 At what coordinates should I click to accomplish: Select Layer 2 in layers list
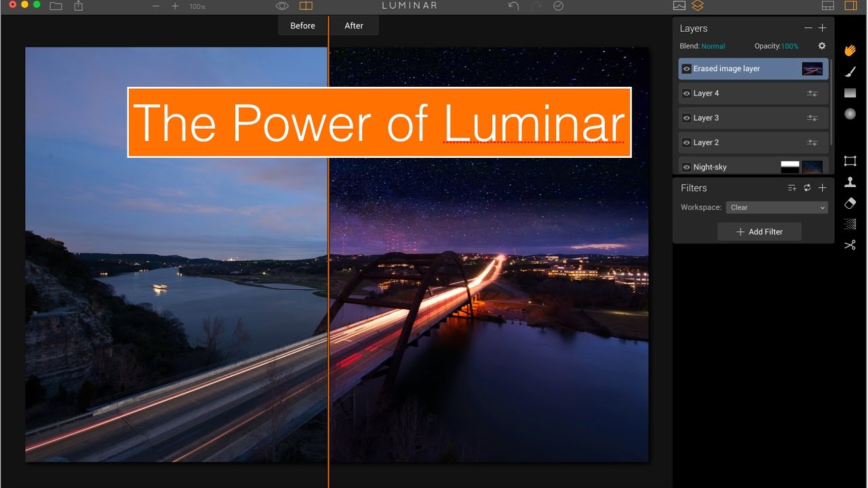click(753, 142)
